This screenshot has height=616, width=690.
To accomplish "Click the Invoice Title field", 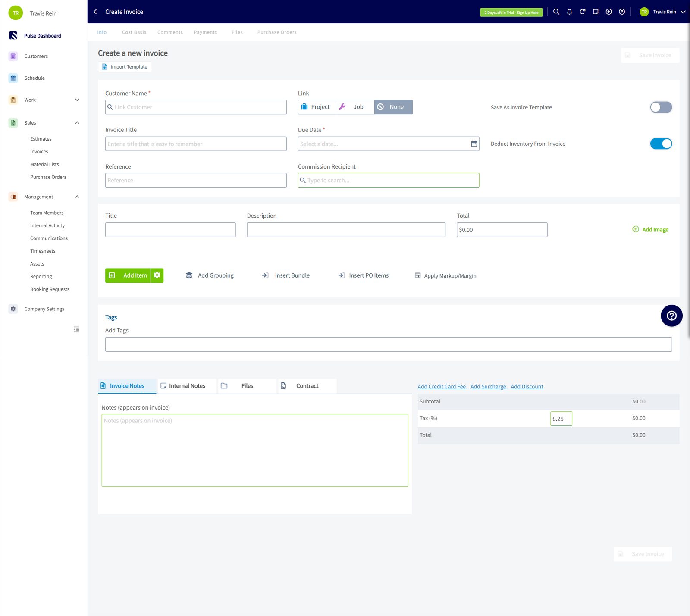I will [196, 144].
